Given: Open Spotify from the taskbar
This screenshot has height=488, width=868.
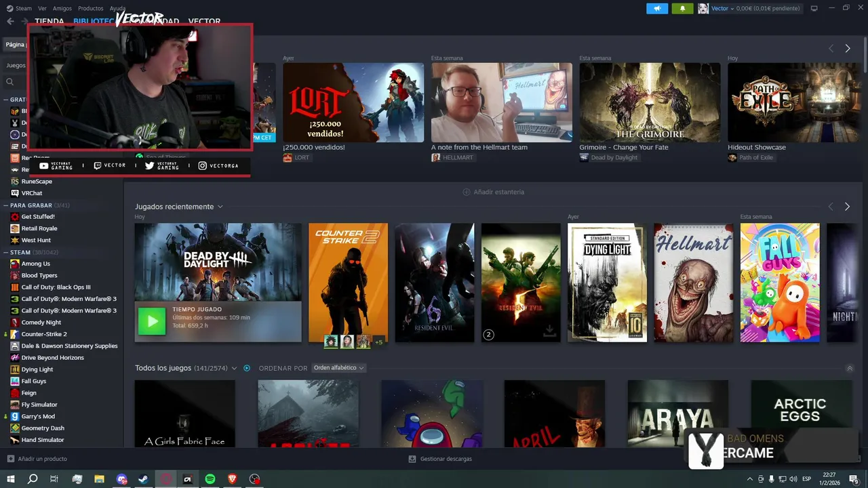Looking at the screenshot, I should click(210, 479).
